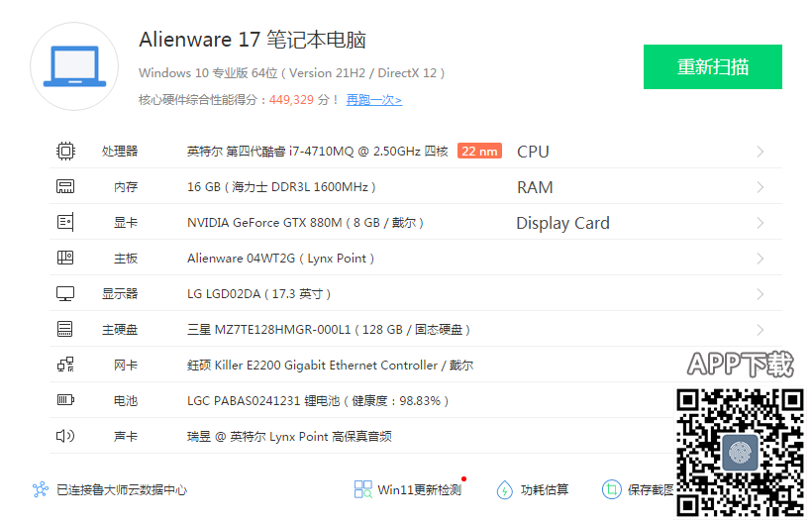Expand the 主板 row chevron

coord(760,259)
